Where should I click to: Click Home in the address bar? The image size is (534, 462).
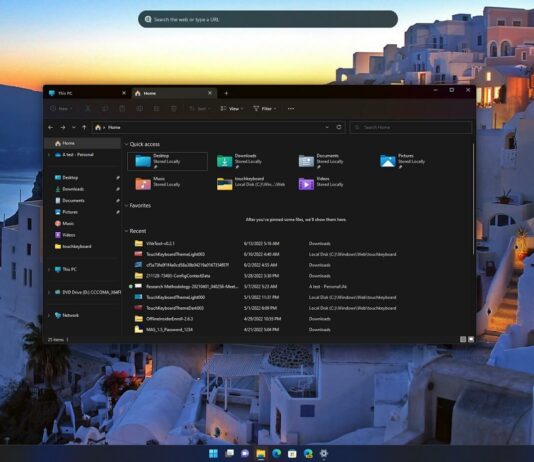[114, 127]
